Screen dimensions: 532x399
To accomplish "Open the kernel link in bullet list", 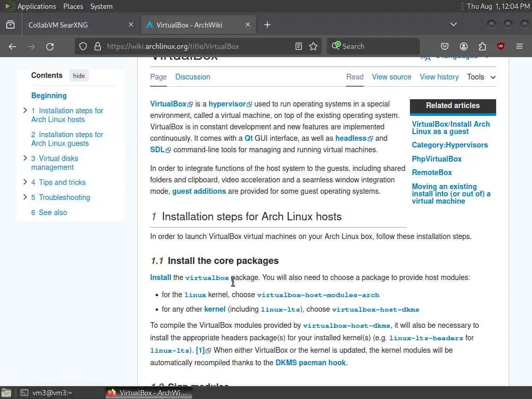I will 215,310.
